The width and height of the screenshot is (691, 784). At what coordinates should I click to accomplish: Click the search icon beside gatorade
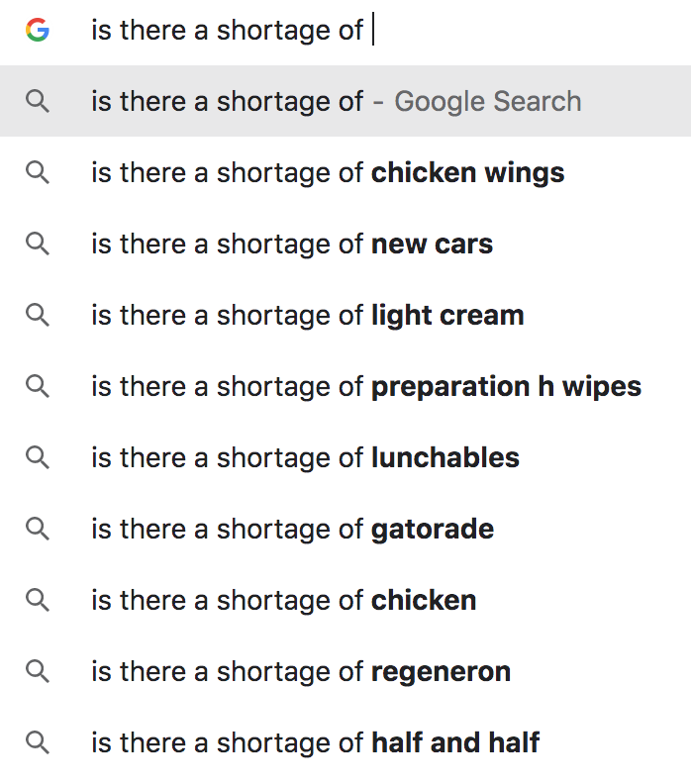[x=38, y=530]
